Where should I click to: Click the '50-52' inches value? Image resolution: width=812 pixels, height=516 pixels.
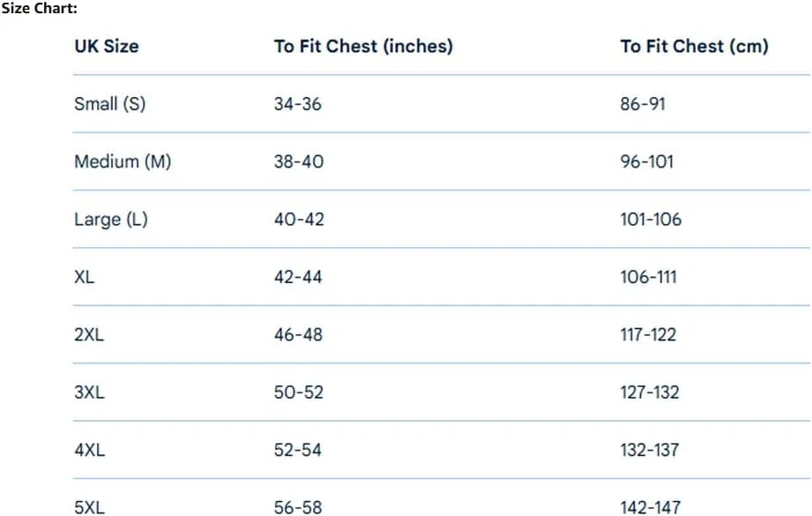(299, 393)
